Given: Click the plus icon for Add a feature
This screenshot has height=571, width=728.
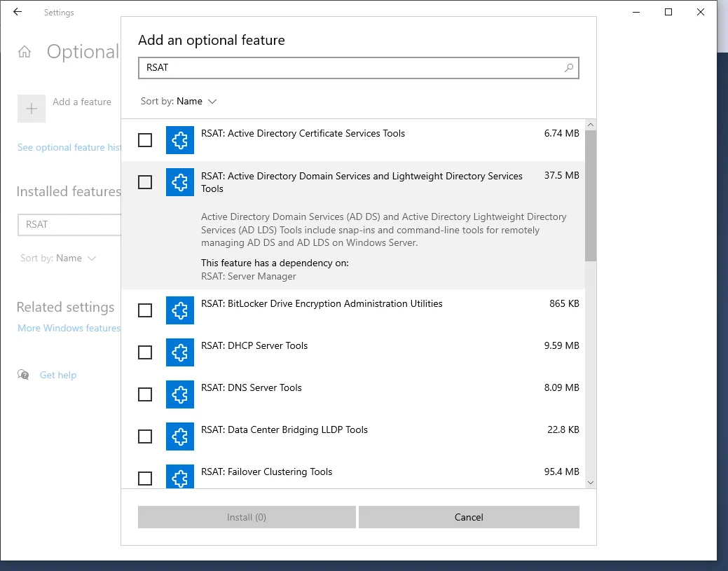Looking at the screenshot, I should 32,109.
